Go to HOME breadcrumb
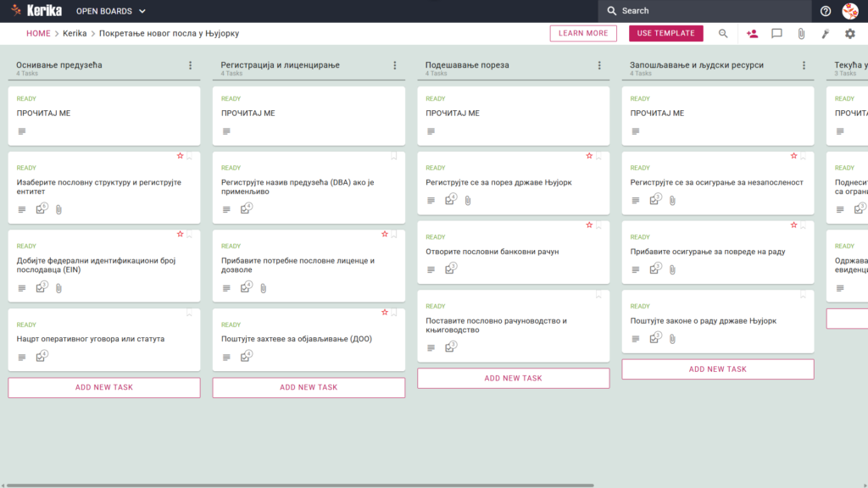The height and width of the screenshot is (488, 868). click(x=38, y=33)
